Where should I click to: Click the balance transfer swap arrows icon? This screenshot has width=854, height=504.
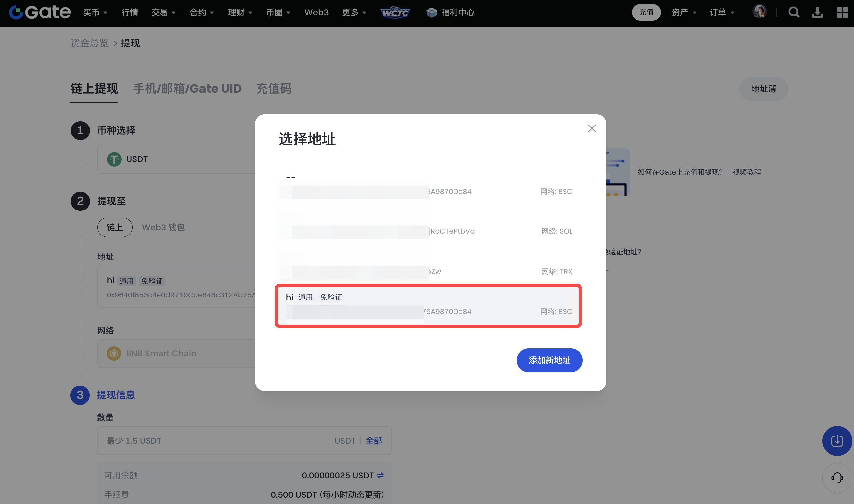pos(380,475)
